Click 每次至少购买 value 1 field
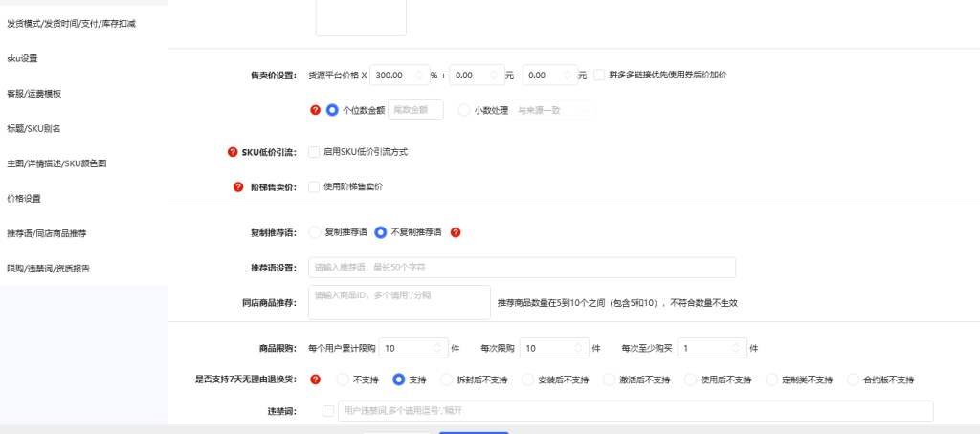The width and height of the screenshot is (980, 434). (712, 348)
